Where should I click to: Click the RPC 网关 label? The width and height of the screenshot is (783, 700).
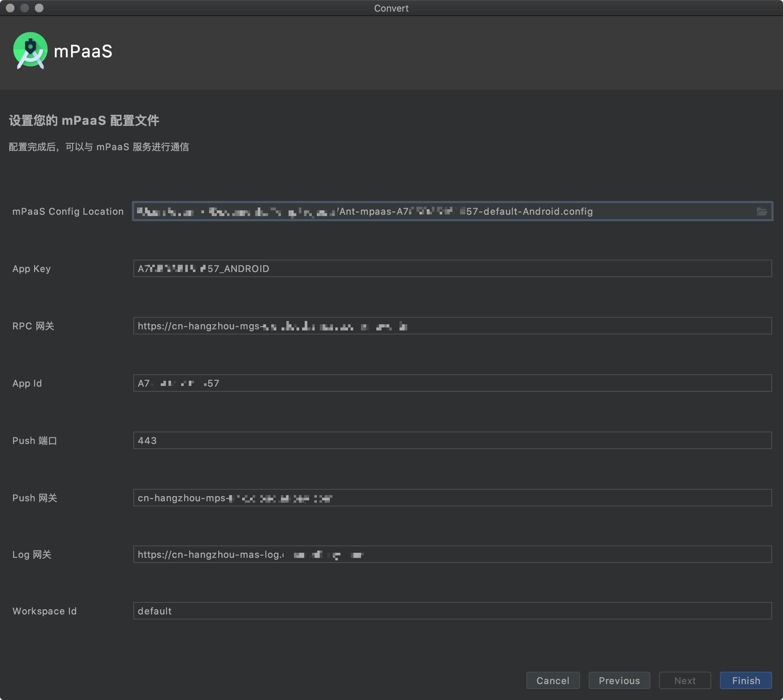[33, 326]
